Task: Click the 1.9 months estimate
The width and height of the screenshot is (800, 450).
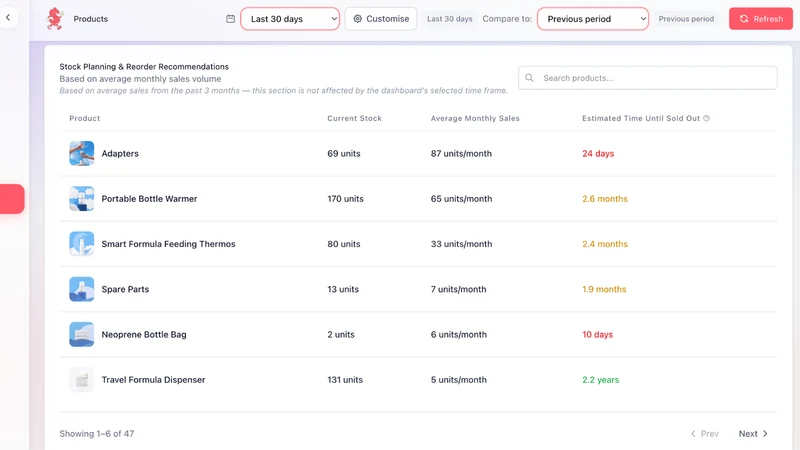Action: 604,289
